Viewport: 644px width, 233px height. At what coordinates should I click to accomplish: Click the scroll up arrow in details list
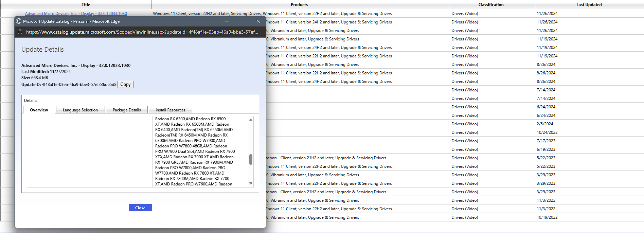coord(251,120)
